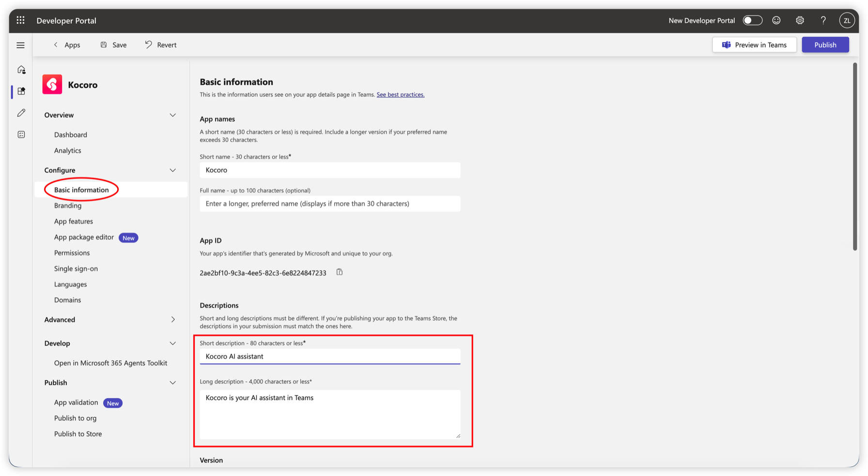The image size is (868, 476).
Task: Go back to Apps list
Action: click(67, 45)
